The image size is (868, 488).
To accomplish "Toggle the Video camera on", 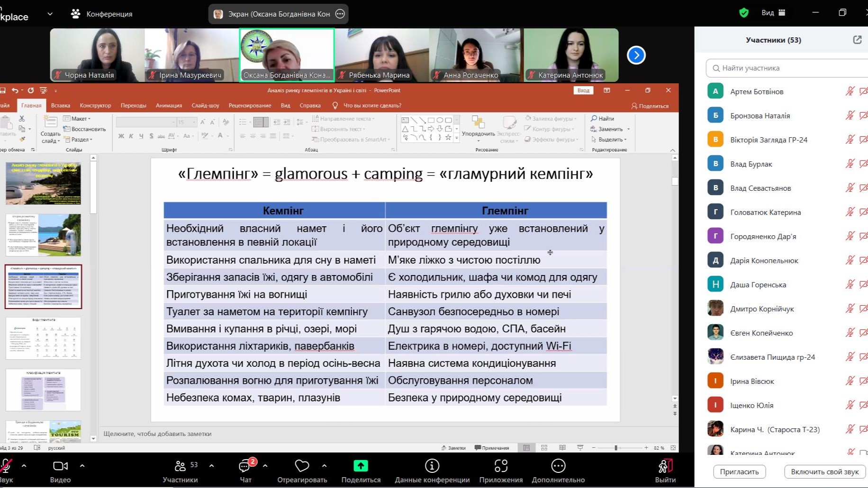I will click(60, 466).
